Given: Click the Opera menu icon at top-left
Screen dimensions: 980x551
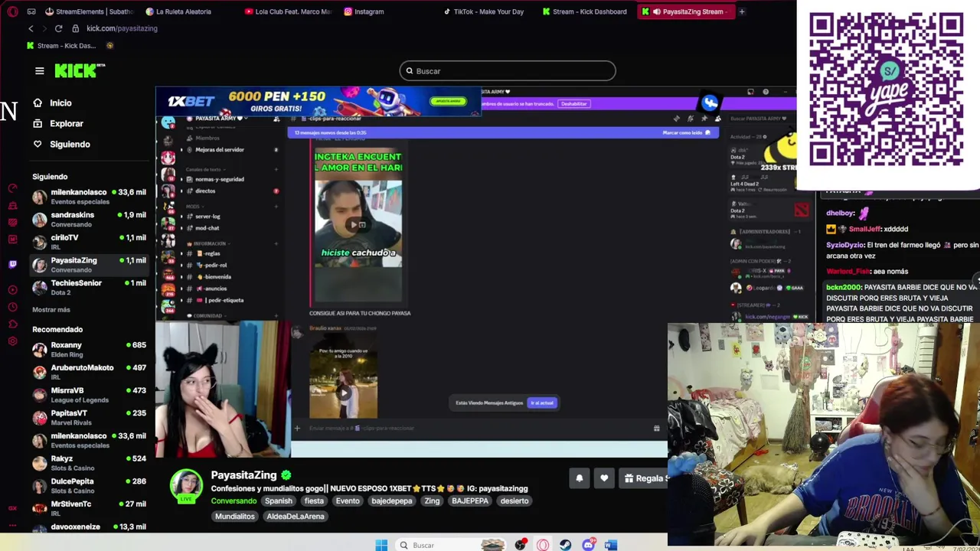Looking at the screenshot, I should pyautogui.click(x=11, y=11).
